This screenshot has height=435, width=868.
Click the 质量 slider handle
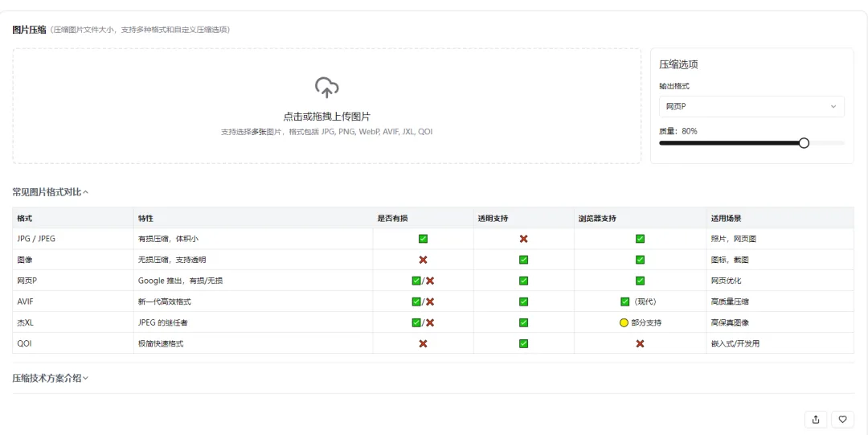tap(804, 143)
